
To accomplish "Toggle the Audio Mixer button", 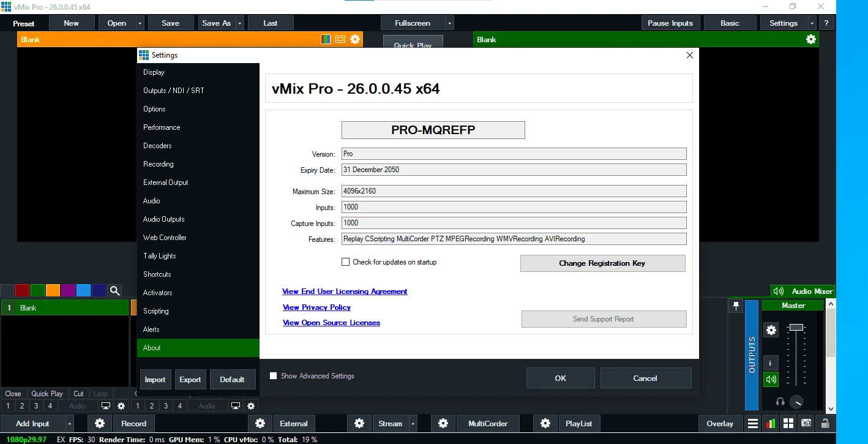I will pyautogui.click(x=803, y=292).
